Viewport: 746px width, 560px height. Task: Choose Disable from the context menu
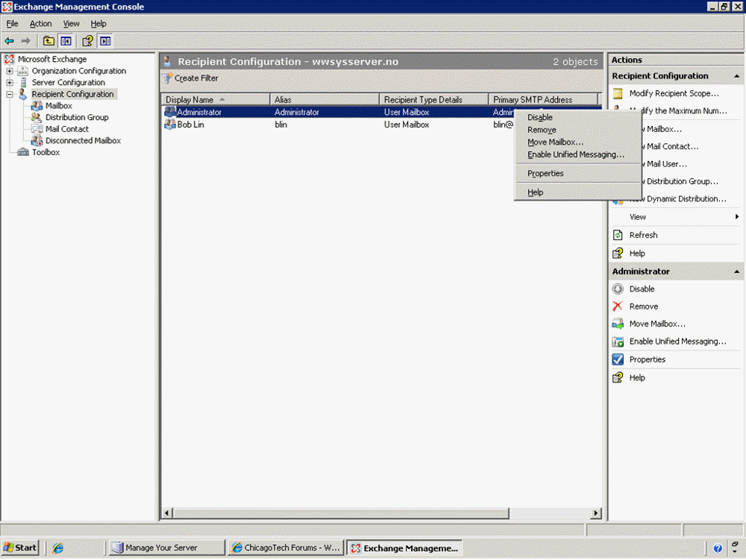(577, 117)
